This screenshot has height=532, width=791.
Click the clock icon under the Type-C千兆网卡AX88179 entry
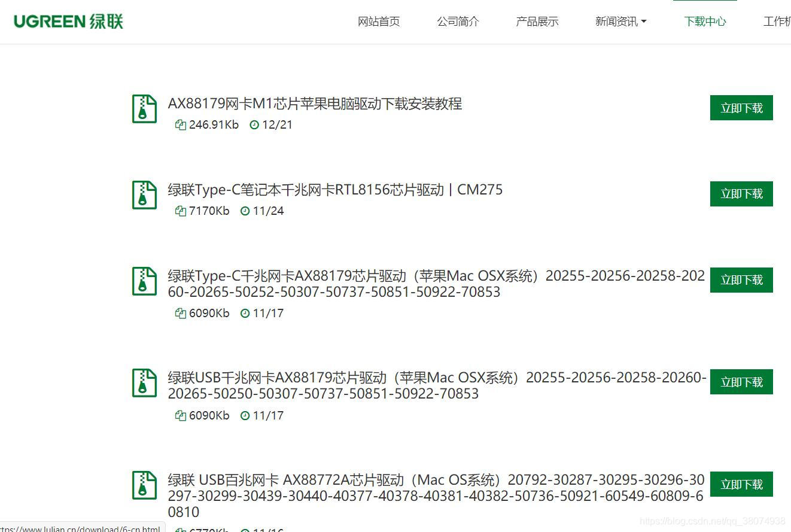click(x=245, y=313)
